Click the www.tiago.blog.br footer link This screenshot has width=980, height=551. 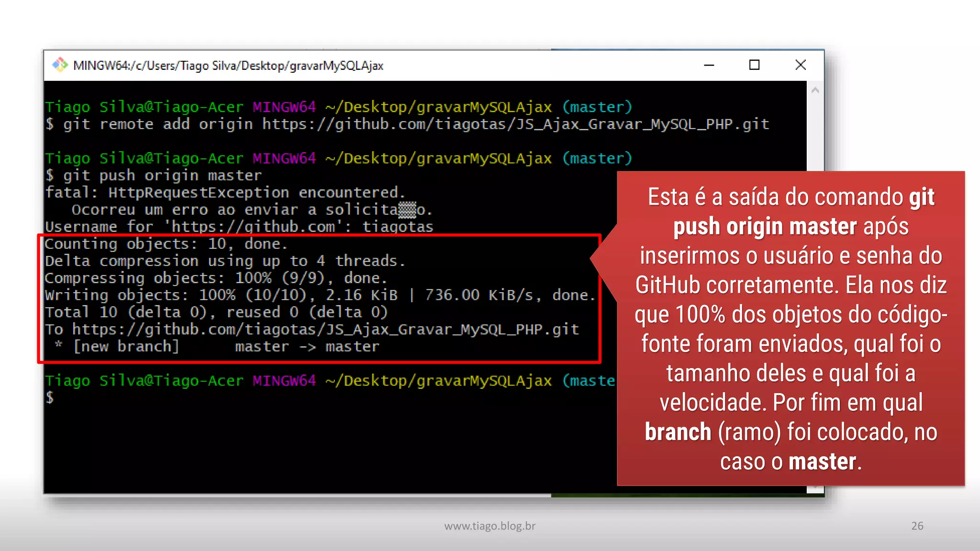(x=490, y=526)
